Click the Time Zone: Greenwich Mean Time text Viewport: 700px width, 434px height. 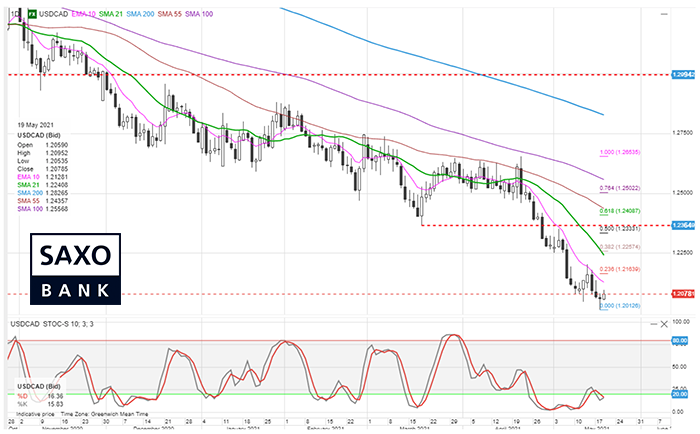coord(104,414)
